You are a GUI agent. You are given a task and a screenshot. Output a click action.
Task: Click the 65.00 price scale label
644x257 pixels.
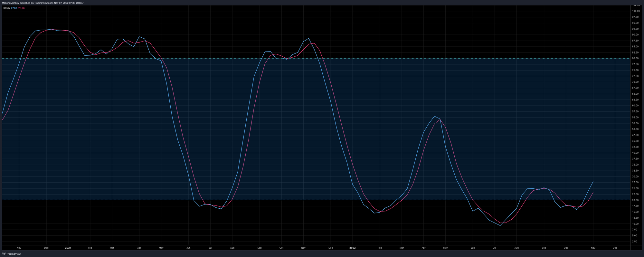point(635,94)
